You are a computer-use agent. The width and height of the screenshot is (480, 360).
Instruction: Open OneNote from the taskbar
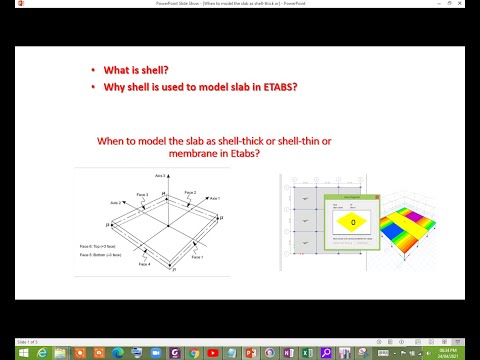click(289, 353)
